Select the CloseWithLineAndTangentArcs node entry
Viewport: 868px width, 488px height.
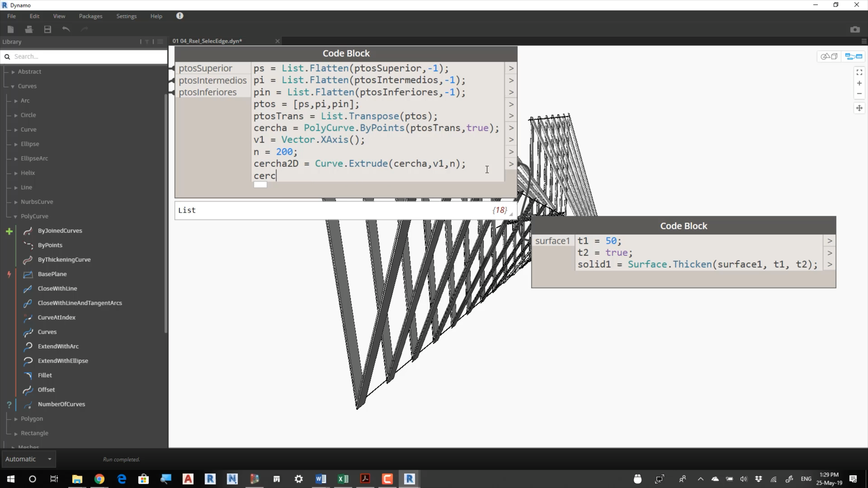pyautogui.click(x=80, y=303)
